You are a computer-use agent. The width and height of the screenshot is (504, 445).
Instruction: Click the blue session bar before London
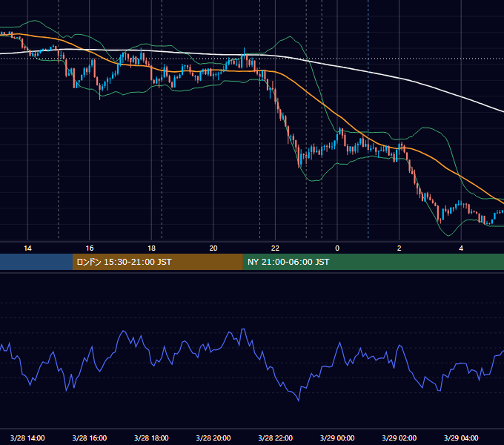click(36, 262)
